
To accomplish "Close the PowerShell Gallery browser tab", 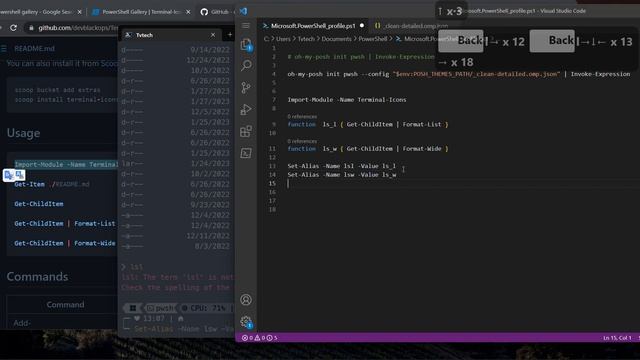I will pyautogui.click(x=188, y=12).
